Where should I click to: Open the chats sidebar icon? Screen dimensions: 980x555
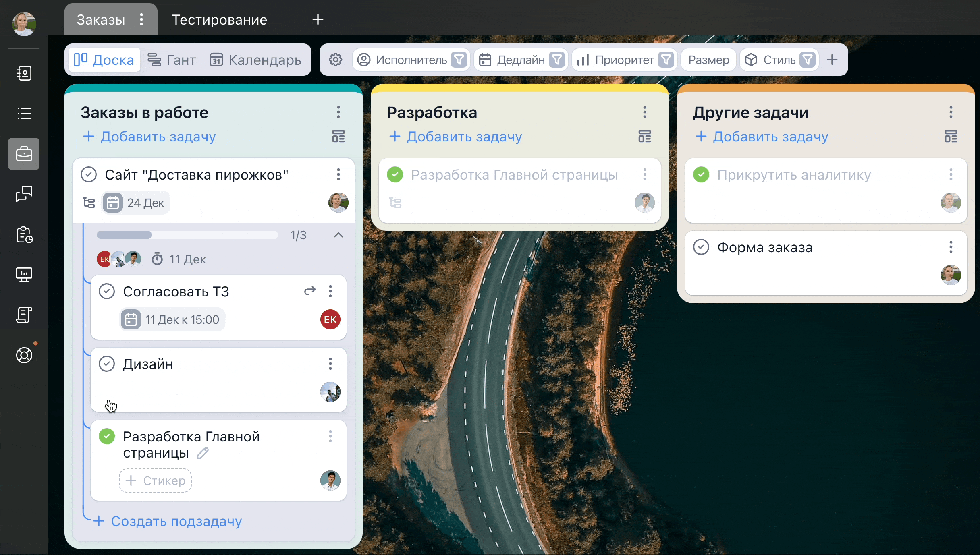click(24, 194)
